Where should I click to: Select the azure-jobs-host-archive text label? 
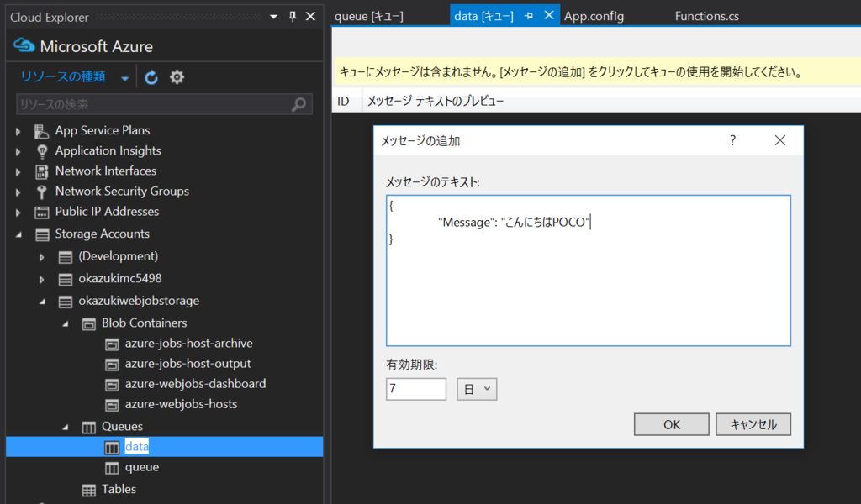coord(189,344)
